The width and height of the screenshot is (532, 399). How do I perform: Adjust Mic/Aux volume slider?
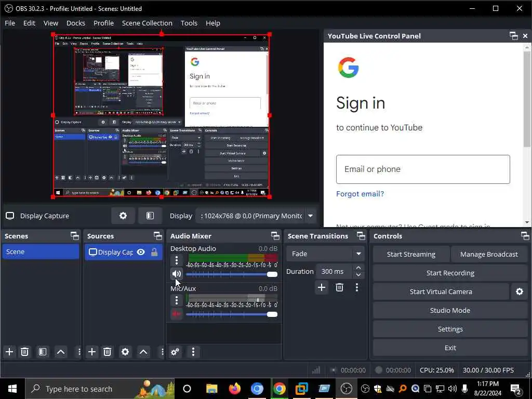(232, 314)
